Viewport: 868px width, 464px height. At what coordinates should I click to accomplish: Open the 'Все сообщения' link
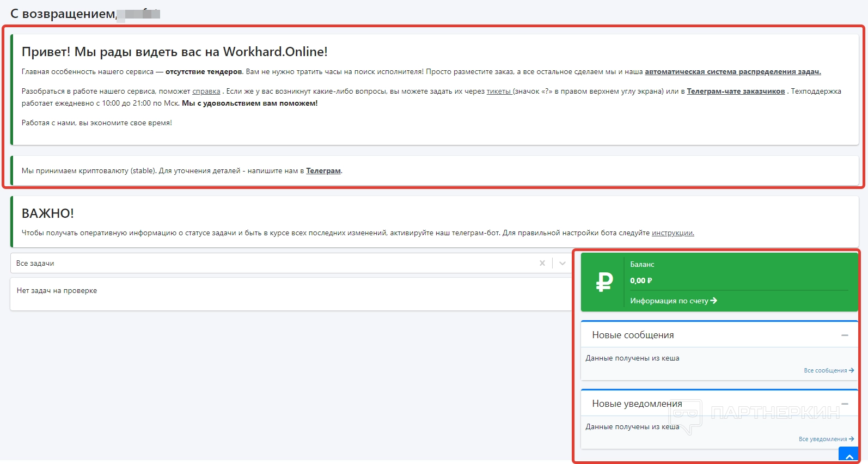coord(829,370)
